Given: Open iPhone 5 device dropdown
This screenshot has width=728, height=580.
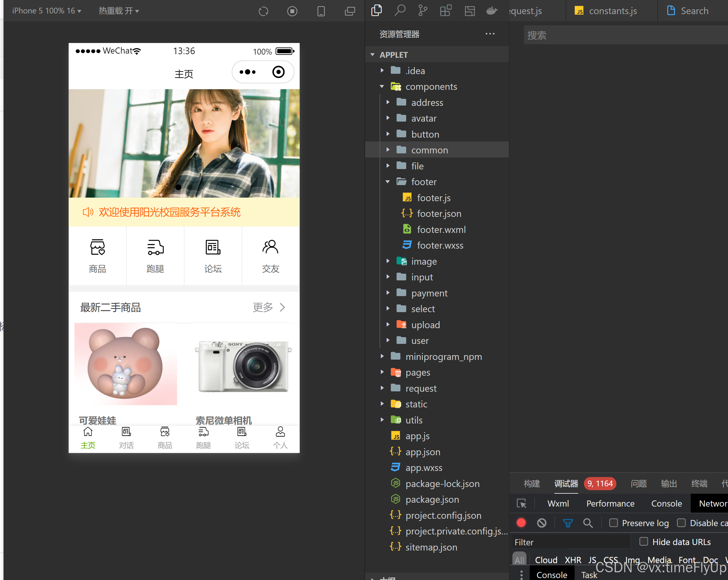Looking at the screenshot, I should tap(47, 11).
